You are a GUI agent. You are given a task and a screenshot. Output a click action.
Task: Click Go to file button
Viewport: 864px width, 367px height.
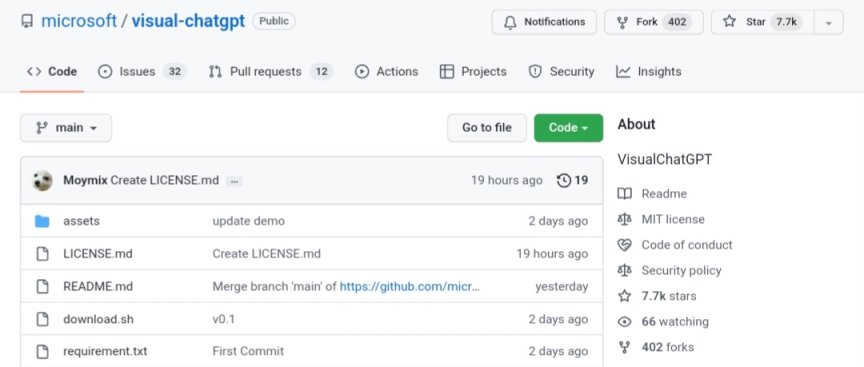pyautogui.click(x=487, y=128)
